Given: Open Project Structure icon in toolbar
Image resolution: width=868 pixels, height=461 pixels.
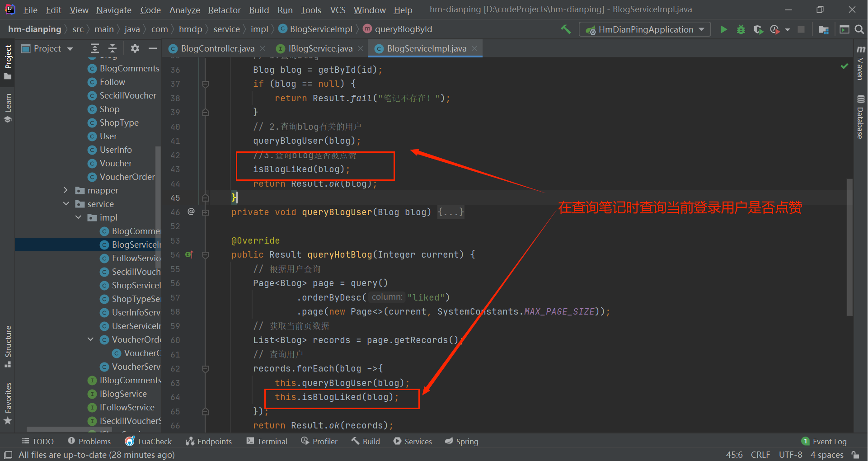Looking at the screenshot, I should point(824,29).
